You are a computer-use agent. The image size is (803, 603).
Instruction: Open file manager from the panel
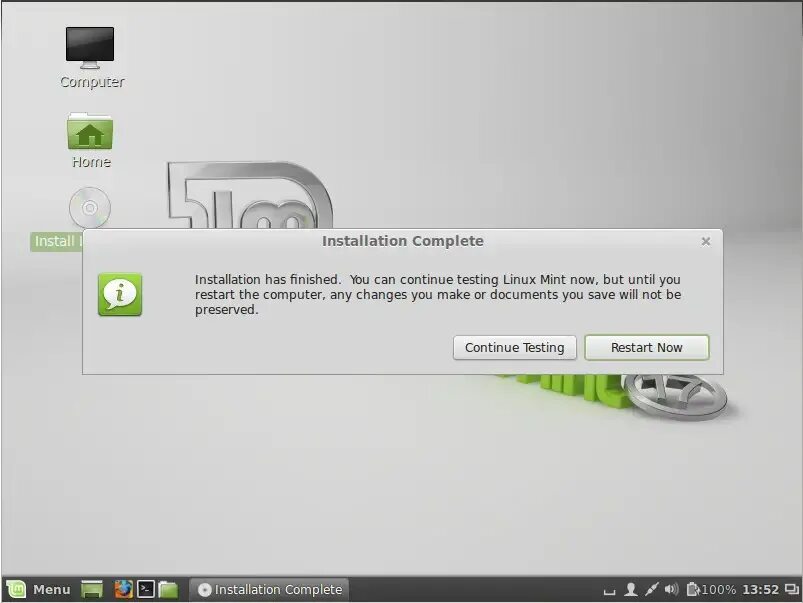click(168, 590)
